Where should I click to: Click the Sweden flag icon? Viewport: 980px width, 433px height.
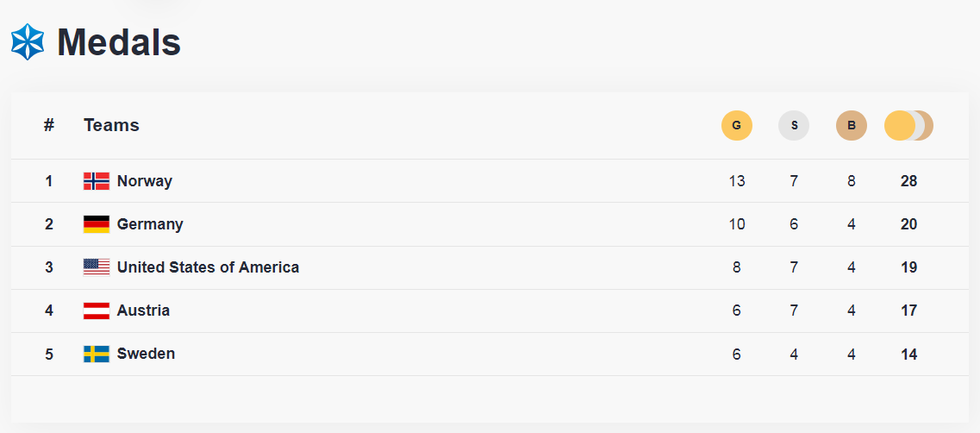[97, 354]
